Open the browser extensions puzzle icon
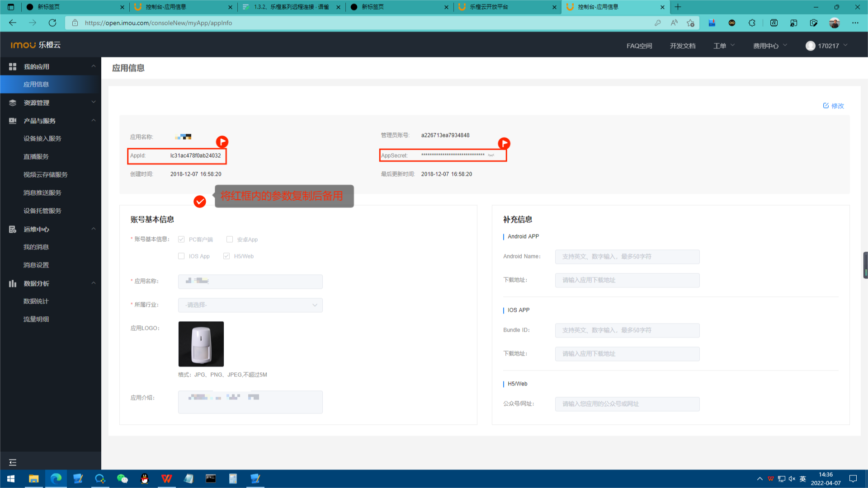 [752, 23]
